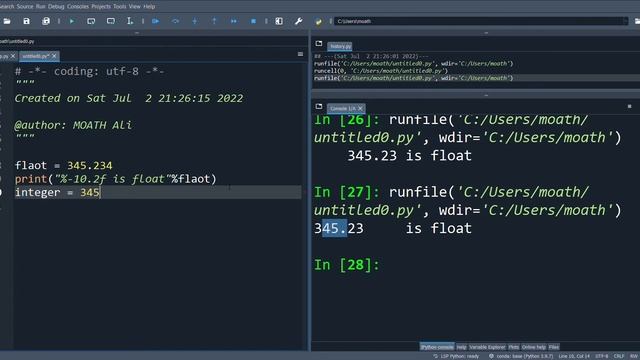Switch to the IPython console bottom tab
Image resolution: width=640 pixels, height=360 pixels.
(x=437, y=347)
